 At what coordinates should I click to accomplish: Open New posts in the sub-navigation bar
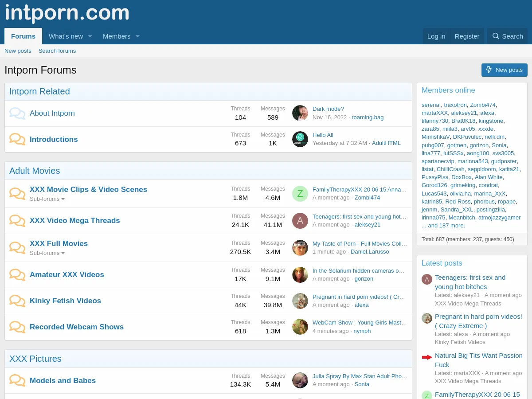[18, 51]
